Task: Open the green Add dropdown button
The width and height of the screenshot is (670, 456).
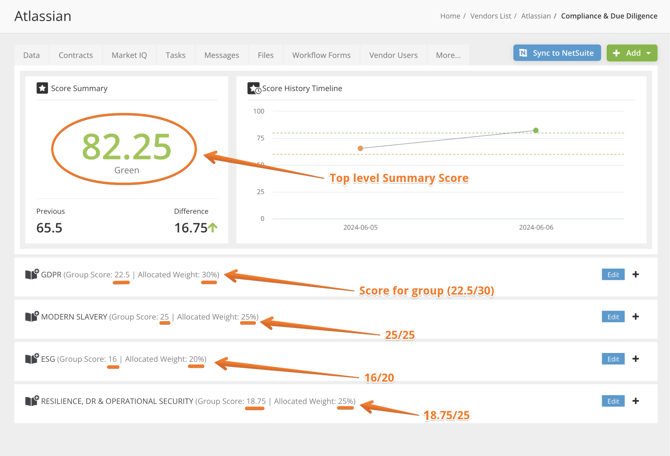Action: coord(632,53)
